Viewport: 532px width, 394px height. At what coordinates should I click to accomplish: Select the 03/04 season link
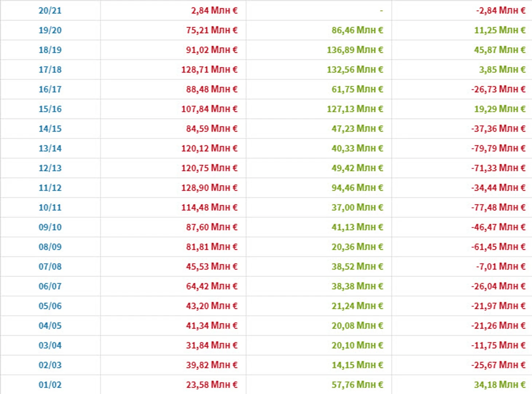(x=50, y=345)
